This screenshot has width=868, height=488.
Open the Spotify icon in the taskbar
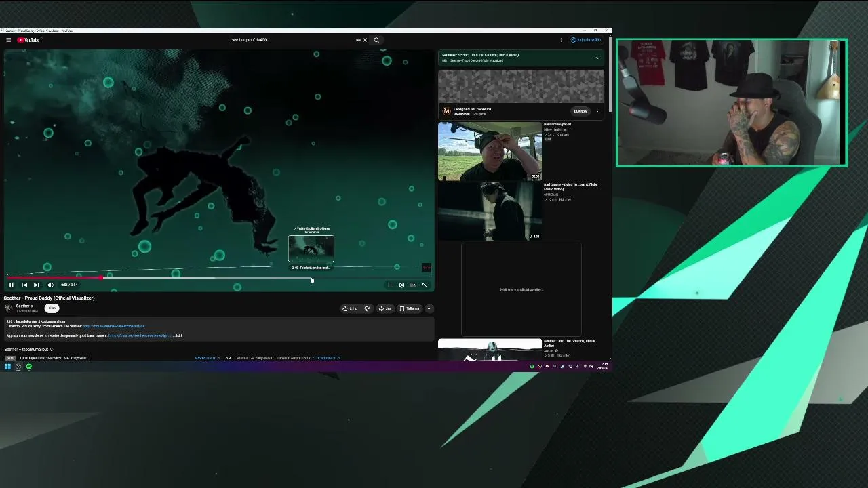(x=29, y=367)
